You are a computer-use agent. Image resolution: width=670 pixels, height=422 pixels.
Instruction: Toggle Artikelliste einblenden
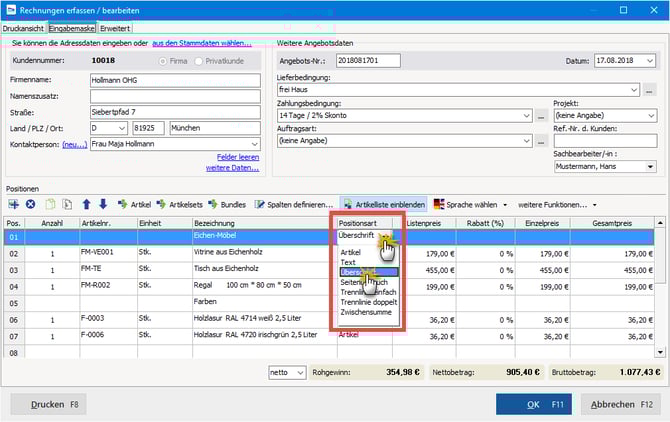coord(384,204)
